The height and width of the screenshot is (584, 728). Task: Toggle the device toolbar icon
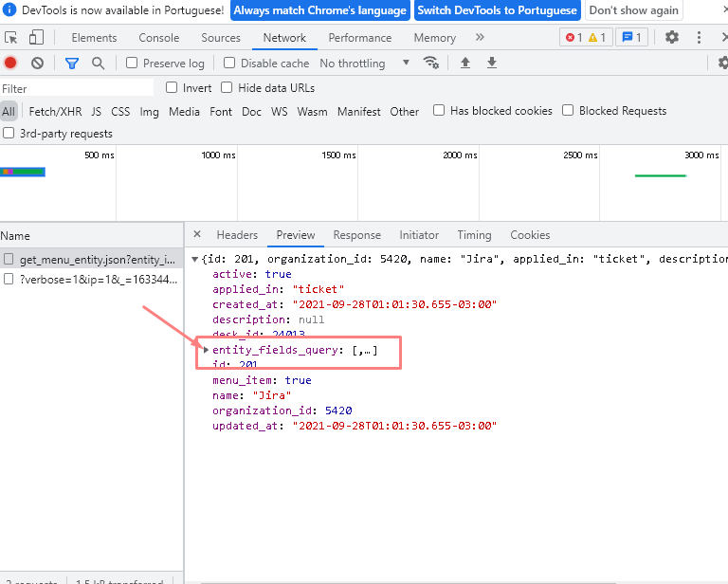pos(36,38)
